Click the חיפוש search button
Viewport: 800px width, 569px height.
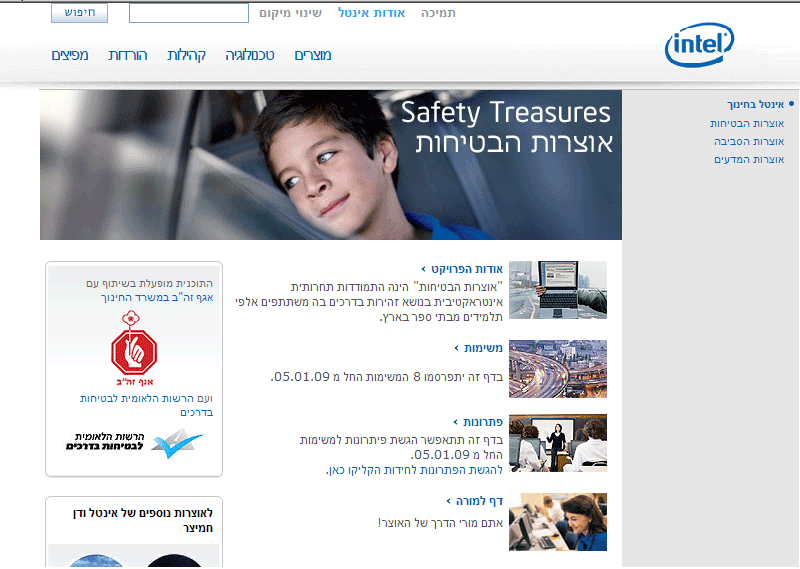(x=79, y=13)
